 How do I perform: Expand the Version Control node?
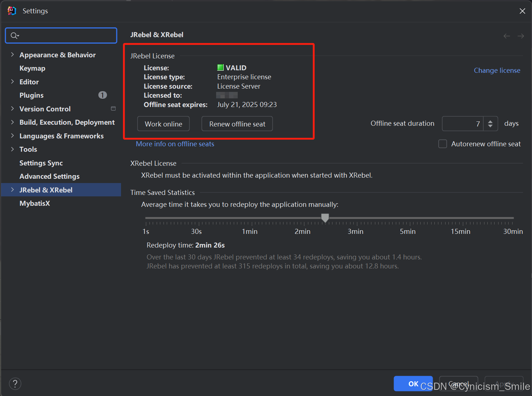12,108
